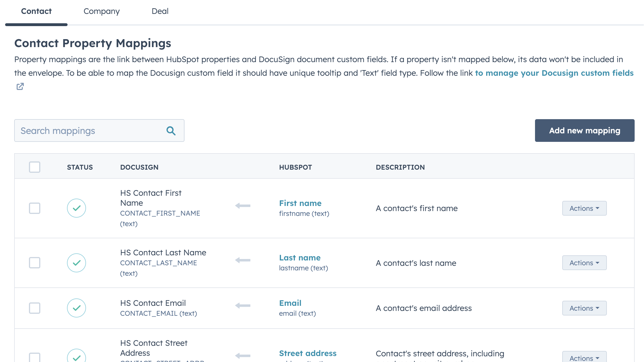Expand Actions menu for Last Name mapping
The height and width of the screenshot is (362, 644).
pyautogui.click(x=584, y=263)
